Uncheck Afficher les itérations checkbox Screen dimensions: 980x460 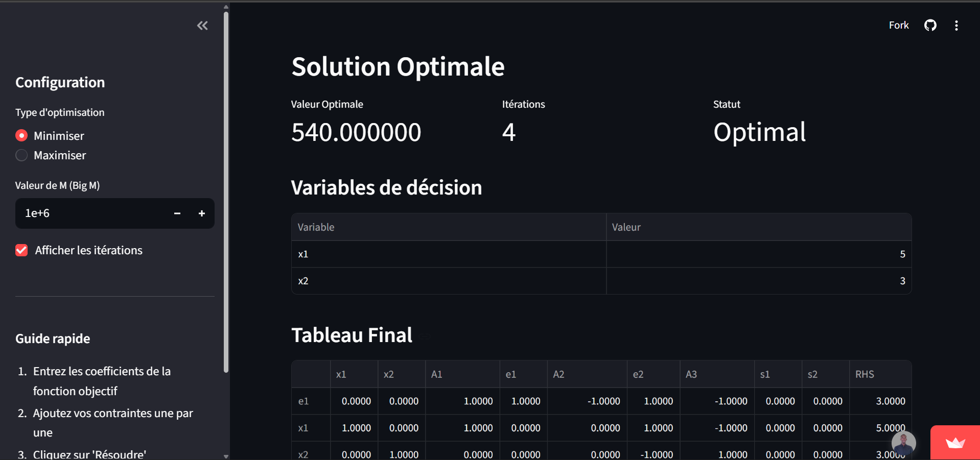click(x=21, y=250)
